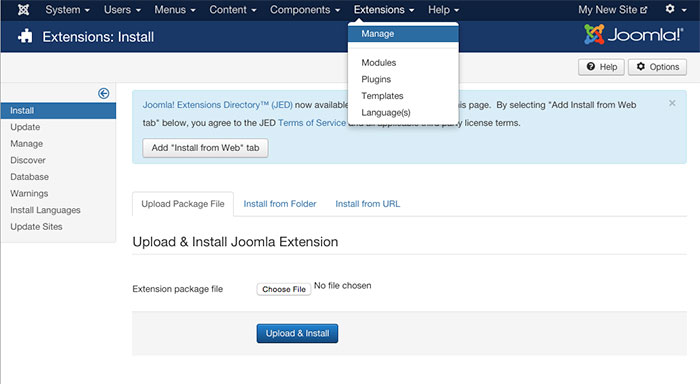Image resolution: width=700 pixels, height=384 pixels.
Task: Click the "No file chosen" text
Action: coord(342,286)
